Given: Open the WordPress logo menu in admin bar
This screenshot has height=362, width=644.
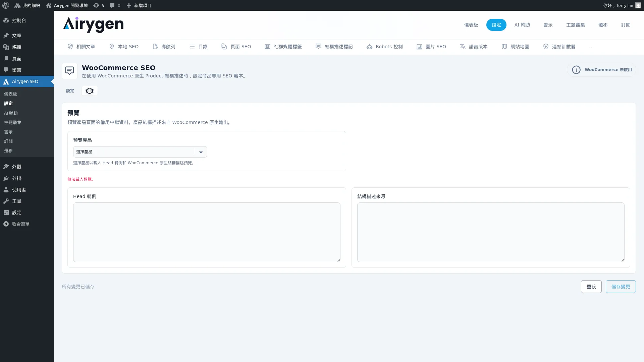Looking at the screenshot, I should (6, 5).
